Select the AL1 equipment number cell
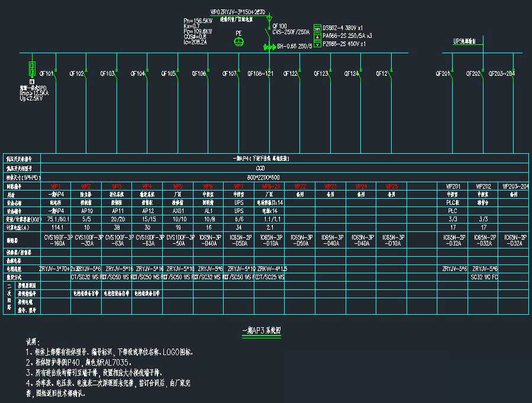Screen dimensions: 532x403 click(x=208, y=211)
